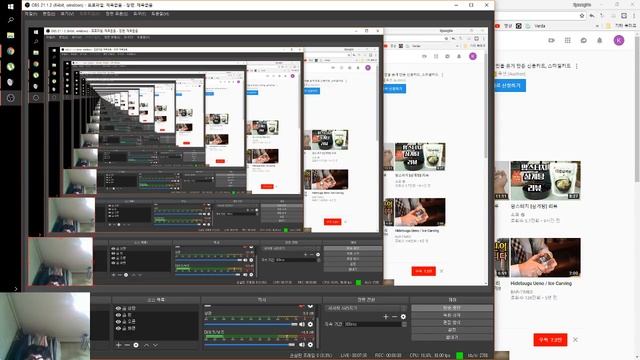Screen dimensions: 640x360
Task: Click the green status square in status bar
Action: (460, 356)
